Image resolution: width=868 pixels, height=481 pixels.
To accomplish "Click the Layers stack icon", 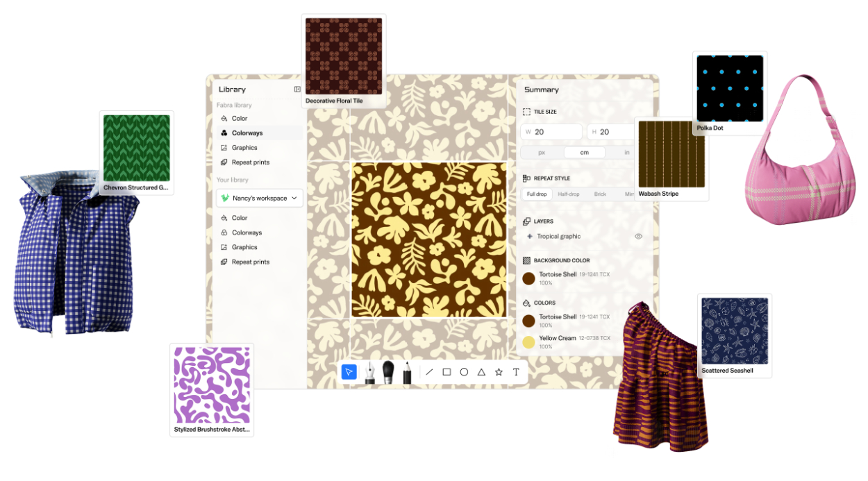I will pos(526,221).
